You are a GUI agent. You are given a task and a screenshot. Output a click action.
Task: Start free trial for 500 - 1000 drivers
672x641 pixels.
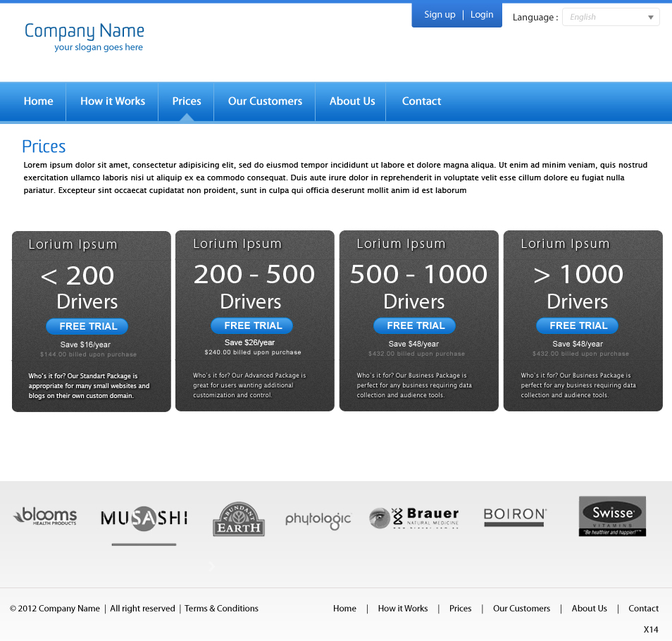(x=415, y=325)
